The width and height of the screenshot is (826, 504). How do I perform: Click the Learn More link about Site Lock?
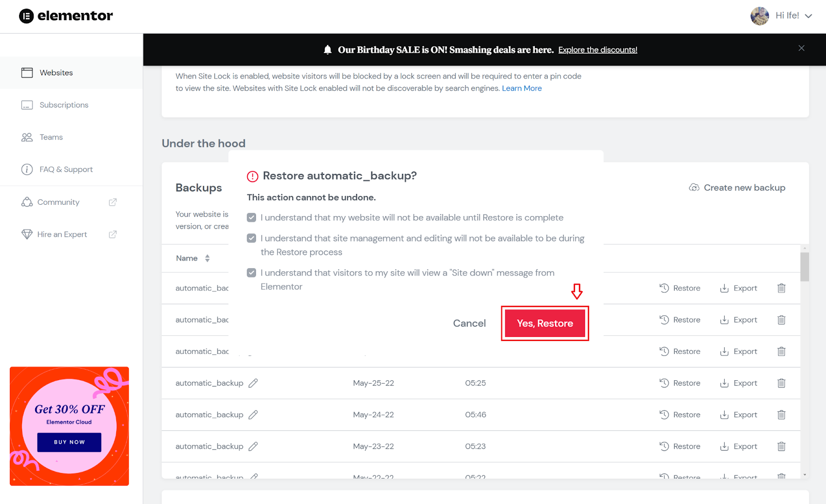521,88
